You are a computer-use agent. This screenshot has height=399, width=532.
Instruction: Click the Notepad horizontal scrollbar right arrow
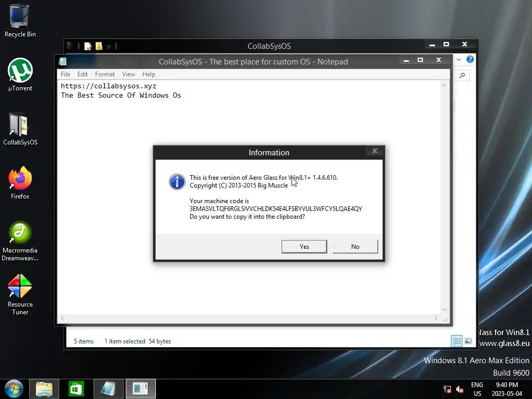pyautogui.click(x=436, y=318)
